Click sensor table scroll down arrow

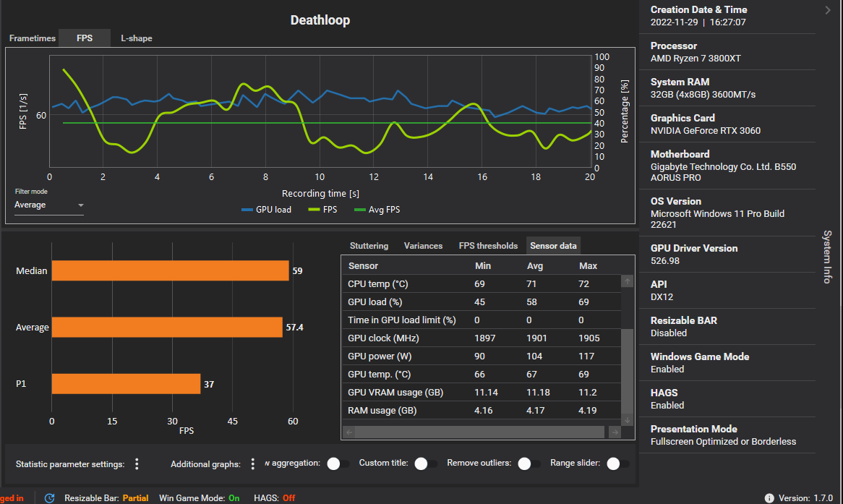click(x=627, y=420)
